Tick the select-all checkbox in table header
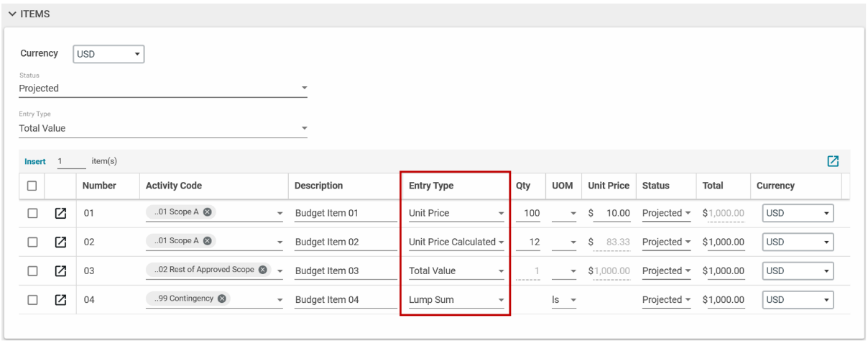This screenshot has width=868, height=341. pos(32,186)
